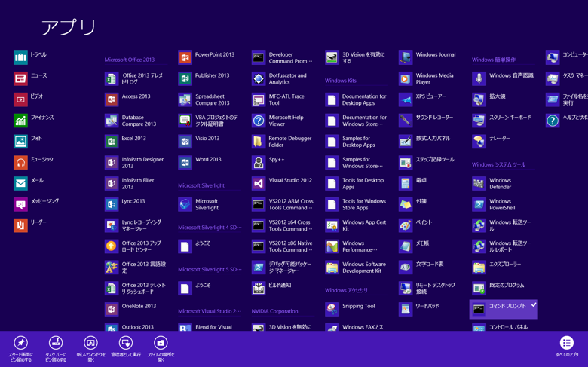Click Windows Kits group header
Screen dimensions: 588x367
click(341, 81)
